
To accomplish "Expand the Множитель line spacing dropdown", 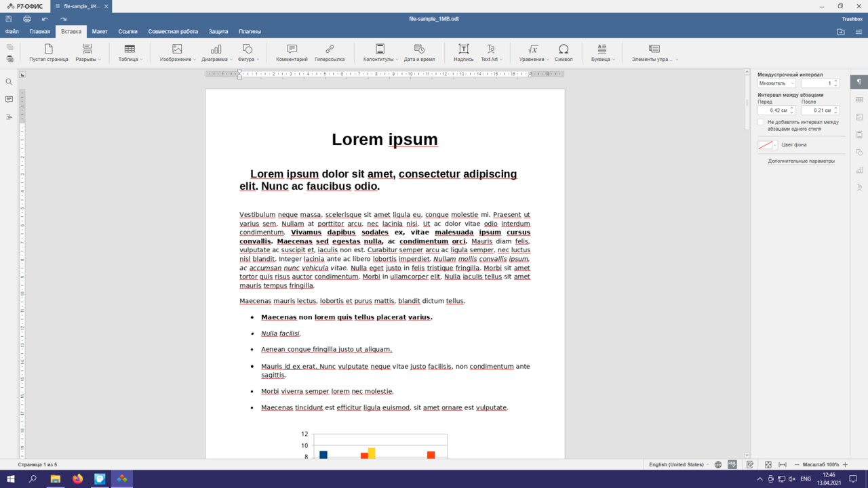I will [x=776, y=83].
